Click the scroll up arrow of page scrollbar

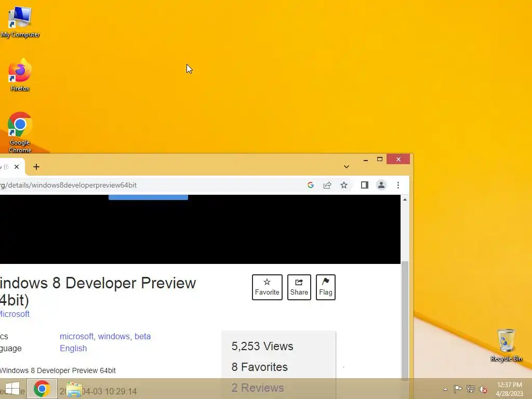(x=405, y=199)
